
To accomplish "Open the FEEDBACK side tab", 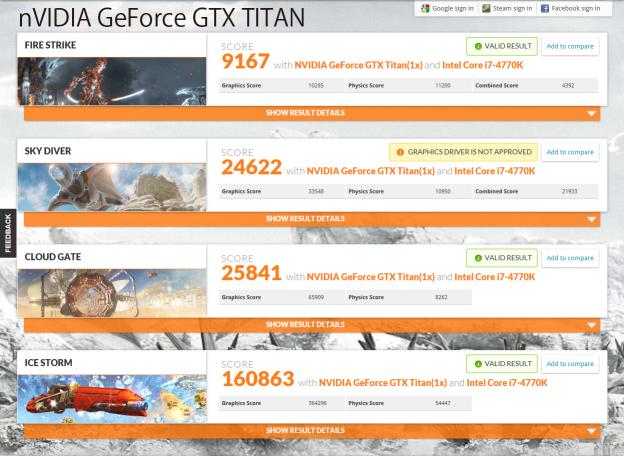I will click(x=8, y=233).
